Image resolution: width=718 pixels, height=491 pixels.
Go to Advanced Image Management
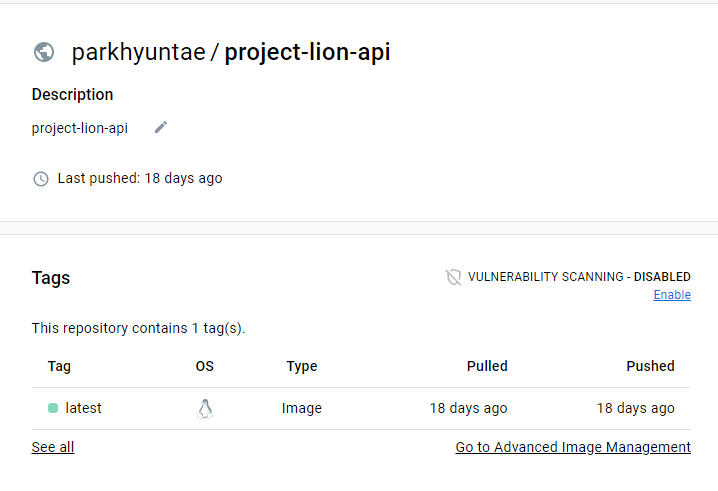coord(573,447)
